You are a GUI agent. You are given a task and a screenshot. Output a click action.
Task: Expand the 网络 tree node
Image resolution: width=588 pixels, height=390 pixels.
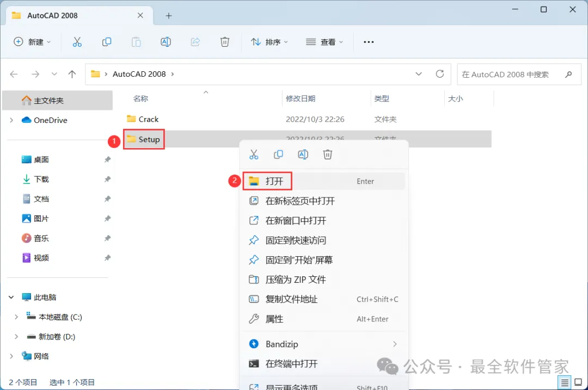coord(11,356)
